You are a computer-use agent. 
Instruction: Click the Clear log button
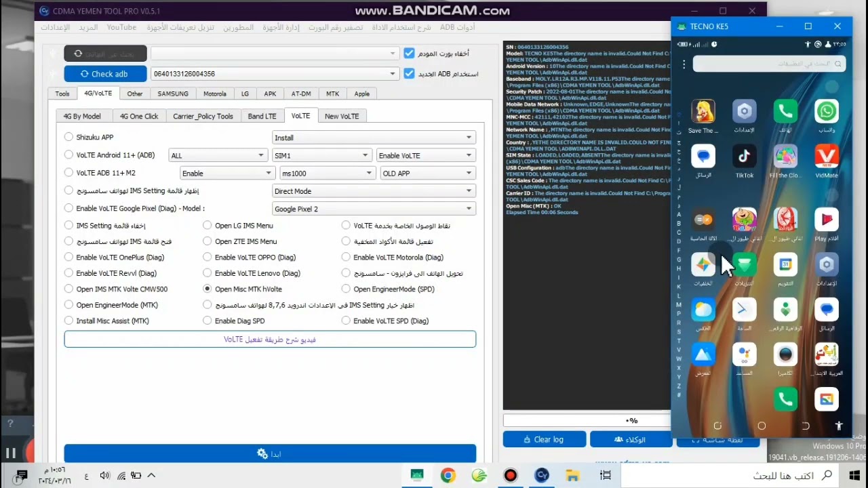pos(544,439)
